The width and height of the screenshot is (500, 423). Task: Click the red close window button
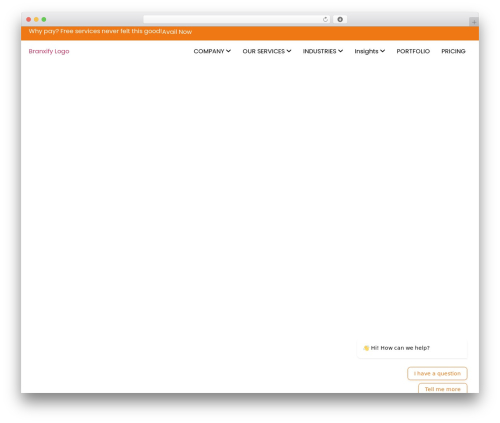click(29, 19)
